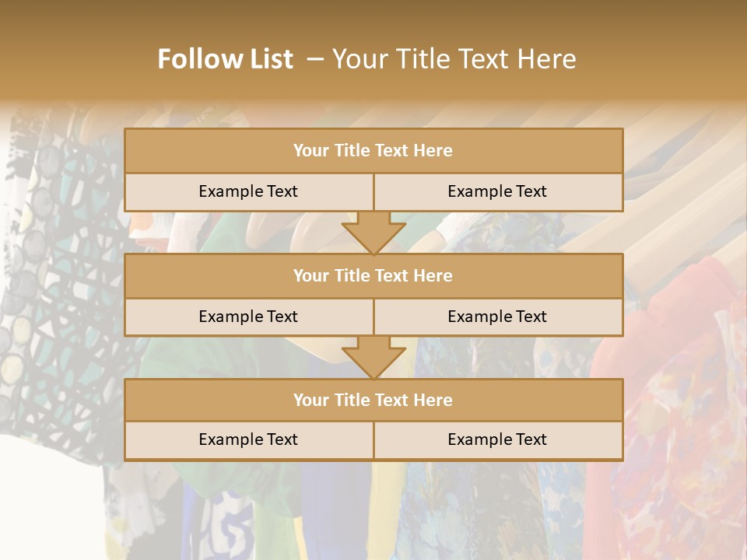Select the top block's title header bar
The image size is (747, 560).
pyautogui.click(x=373, y=151)
